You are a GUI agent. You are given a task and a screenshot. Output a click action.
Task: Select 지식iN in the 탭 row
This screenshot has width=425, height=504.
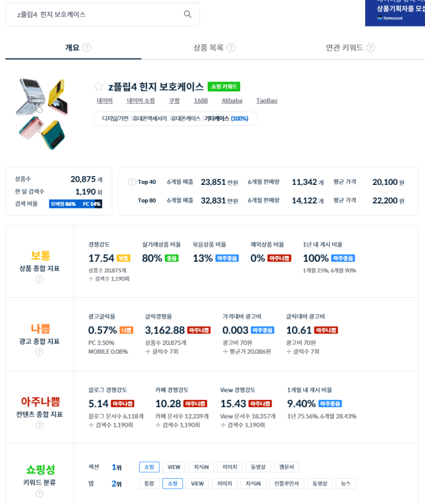[x=253, y=484]
